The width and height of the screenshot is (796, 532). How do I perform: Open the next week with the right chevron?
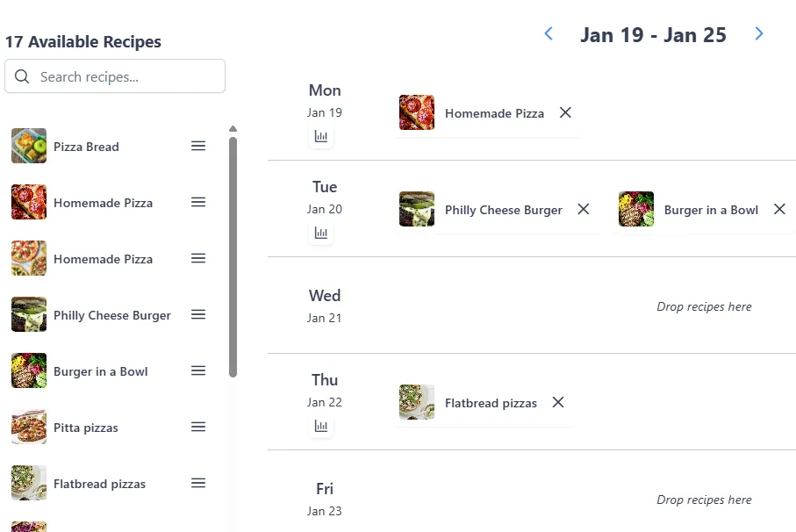tap(759, 33)
